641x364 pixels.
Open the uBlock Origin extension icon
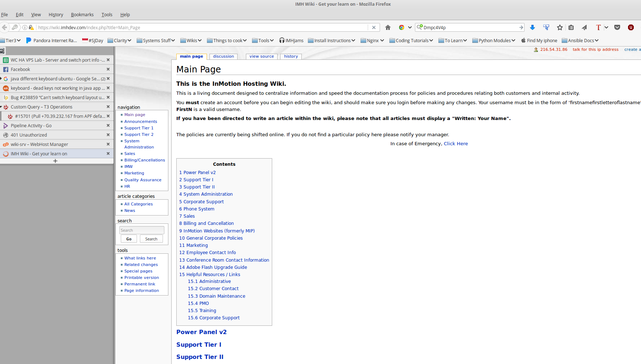(x=631, y=27)
